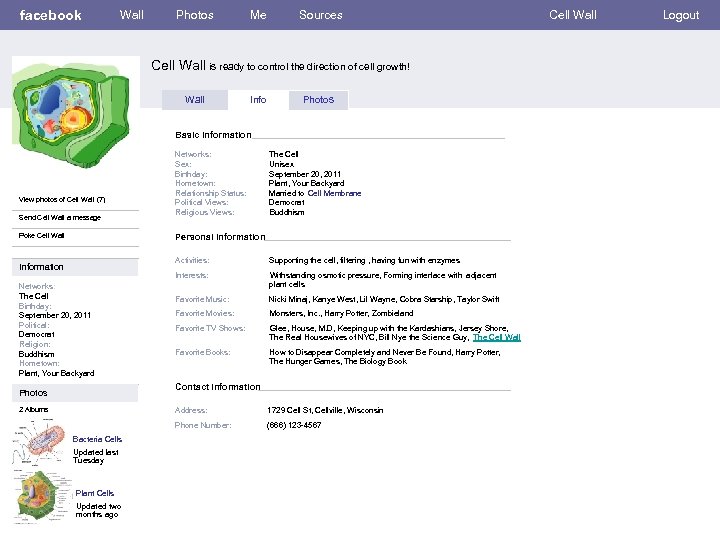Image resolution: width=720 pixels, height=540 pixels.
Task: Click 'Updated last Tuesday' under Bacteria Cells
Action: 96,456
